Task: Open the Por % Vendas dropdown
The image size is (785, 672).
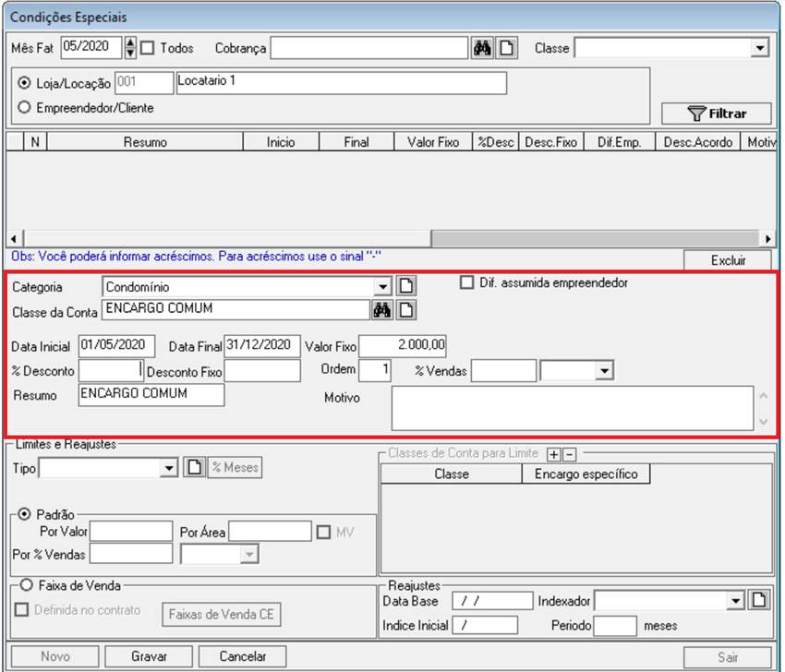Action: (x=249, y=554)
